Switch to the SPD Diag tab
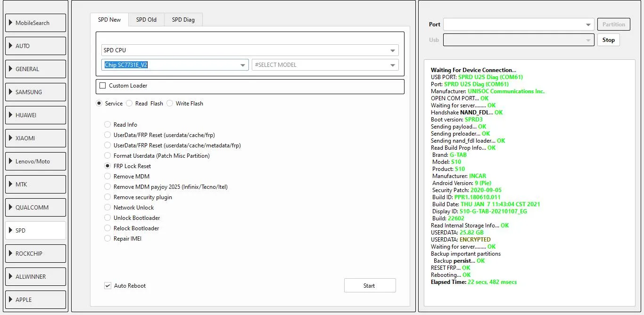 pos(183,20)
